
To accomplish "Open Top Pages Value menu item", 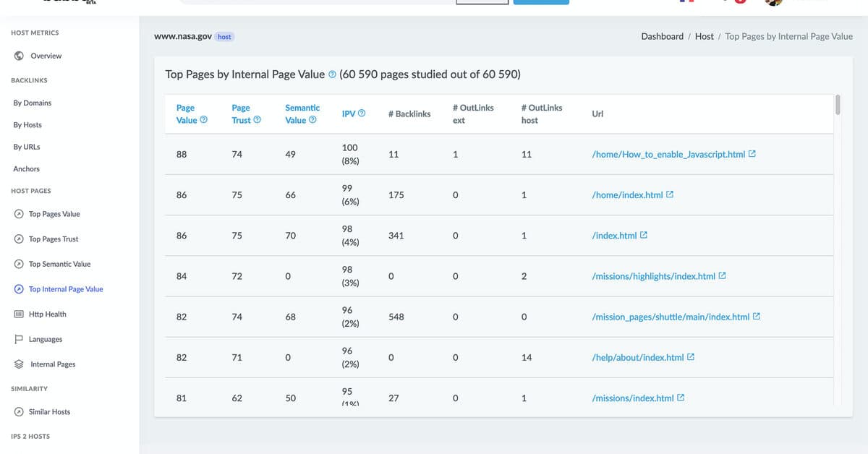I will pos(54,214).
